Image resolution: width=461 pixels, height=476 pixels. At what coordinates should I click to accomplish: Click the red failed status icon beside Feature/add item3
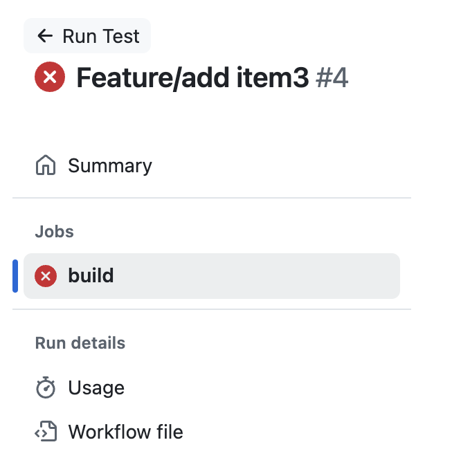[50, 77]
